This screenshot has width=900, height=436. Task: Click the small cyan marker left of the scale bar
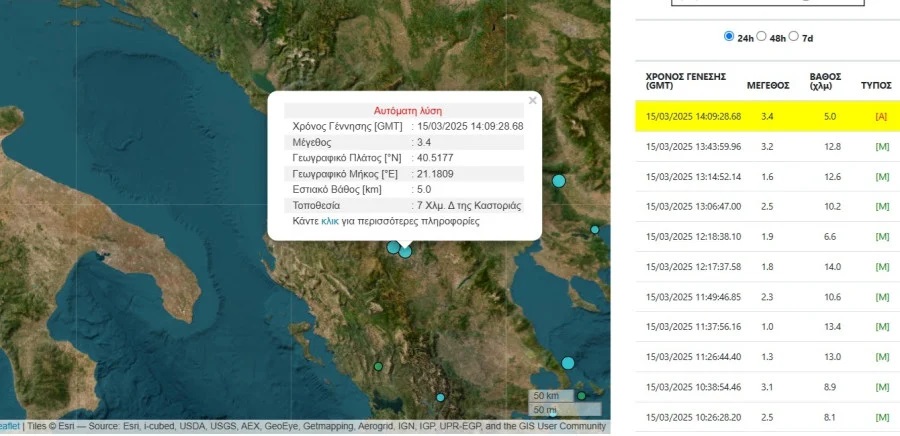tap(440, 397)
